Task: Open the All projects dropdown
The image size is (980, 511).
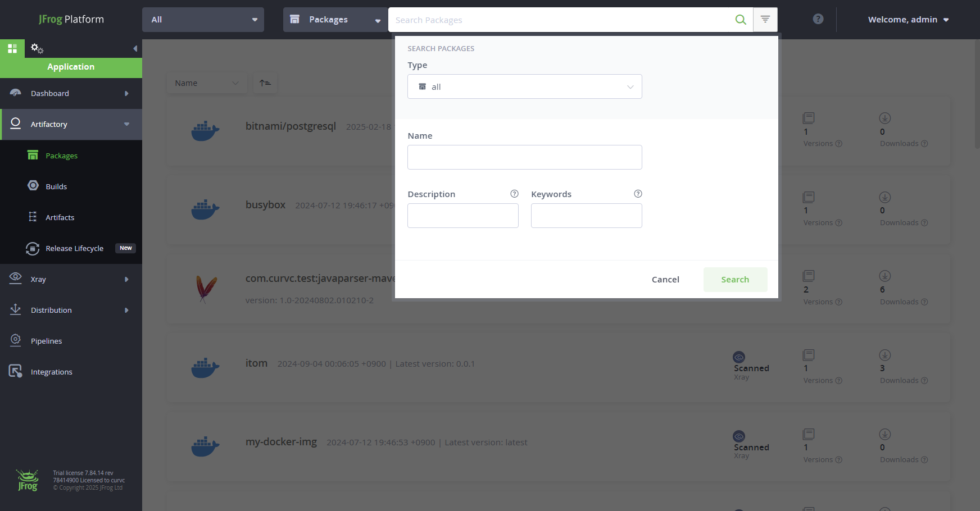Action: [x=203, y=20]
